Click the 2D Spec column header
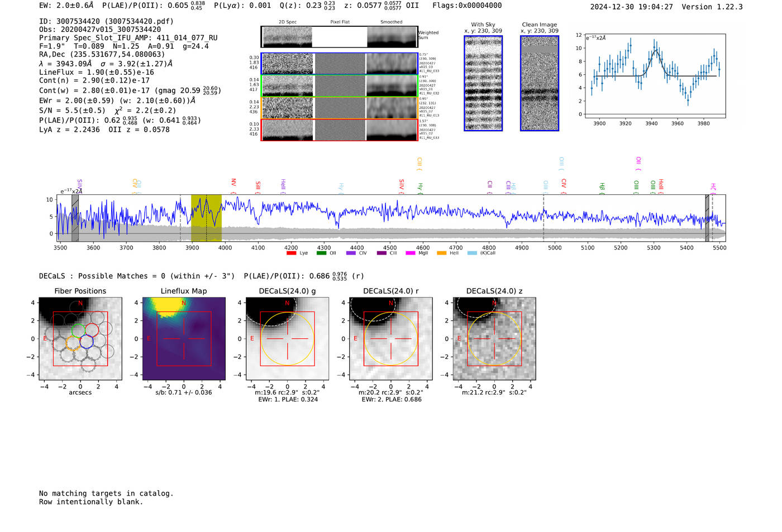Viewport: 782px width, 532px height. 288,22
